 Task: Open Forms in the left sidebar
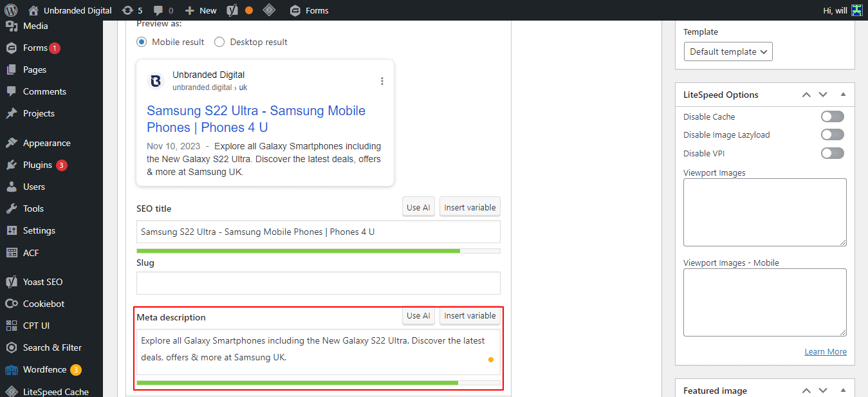[x=35, y=48]
